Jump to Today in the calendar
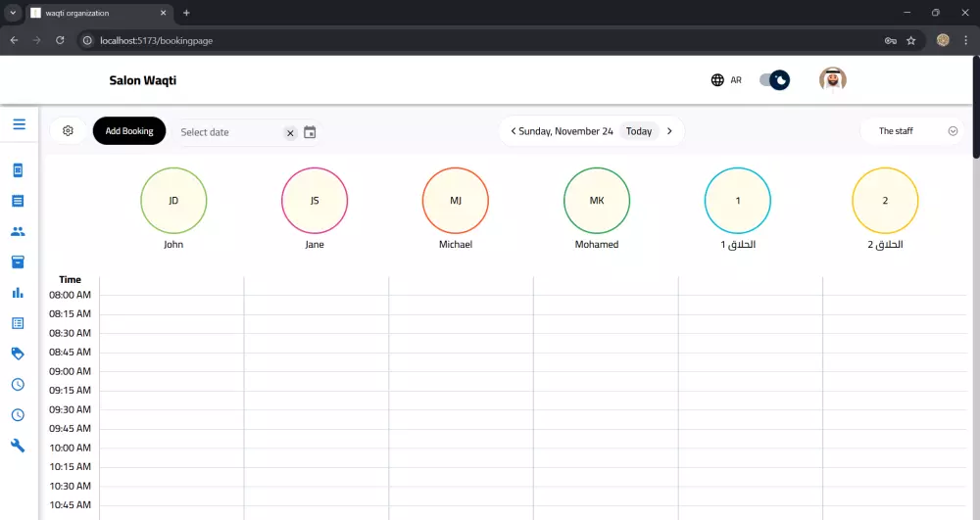This screenshot has width=980, height=520. tap(639, 131)
